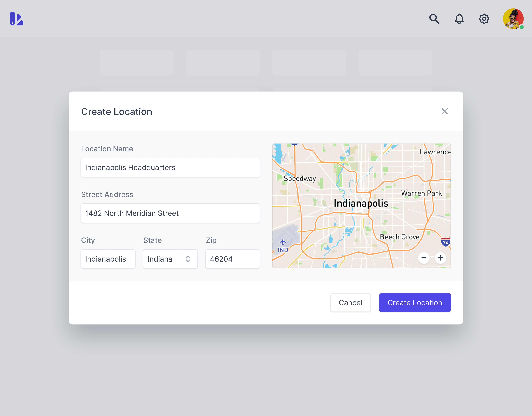The width and height of the screenshot is (532, 416).
Task: Zoom in on the map with plus icon
Action: click(x=440, y=258)
